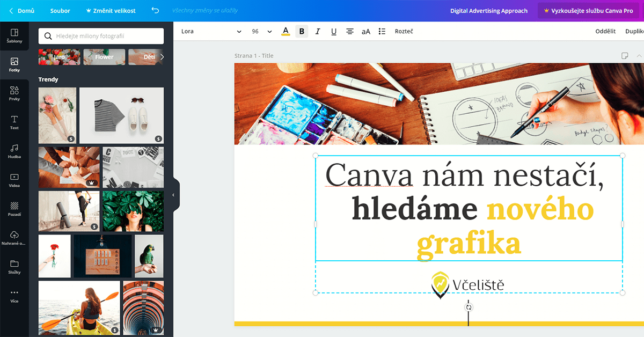This screenshot has height=337, width=644.
Task: Collapse the side photo panel
Action: click(173, 195)
